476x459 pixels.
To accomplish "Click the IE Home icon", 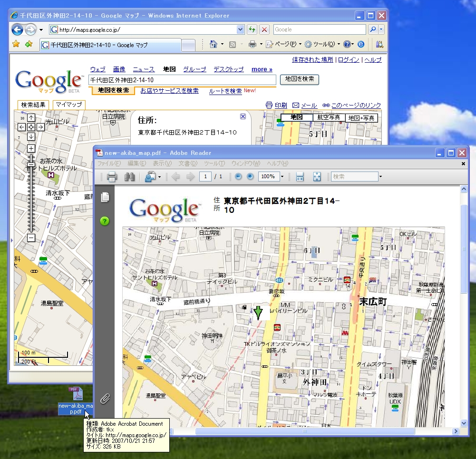I will coord(214,44).
